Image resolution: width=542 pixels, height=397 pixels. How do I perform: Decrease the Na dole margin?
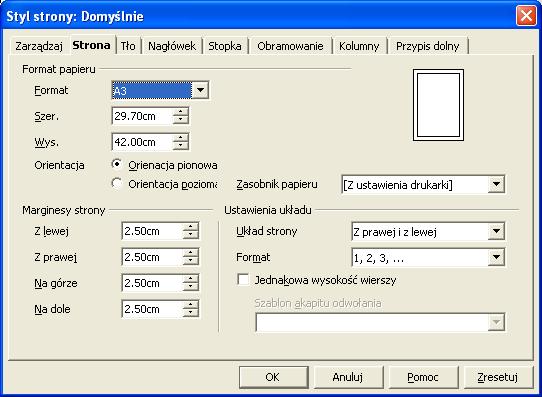(x=190, y=313)
